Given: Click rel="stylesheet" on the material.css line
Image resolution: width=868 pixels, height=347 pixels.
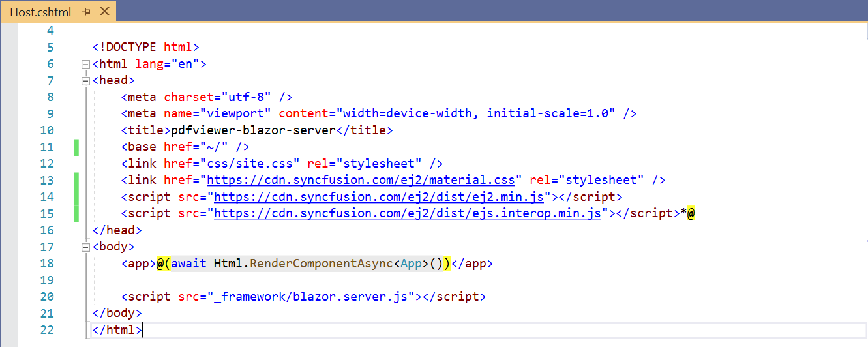Looking at the screenshot, I should coord(587,180).
